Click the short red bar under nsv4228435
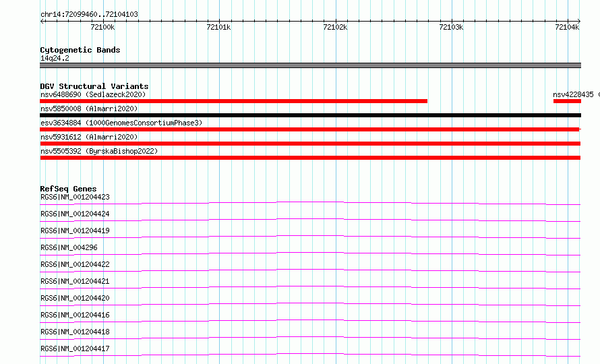Viewport: 600px width, 364px height. 567,101
